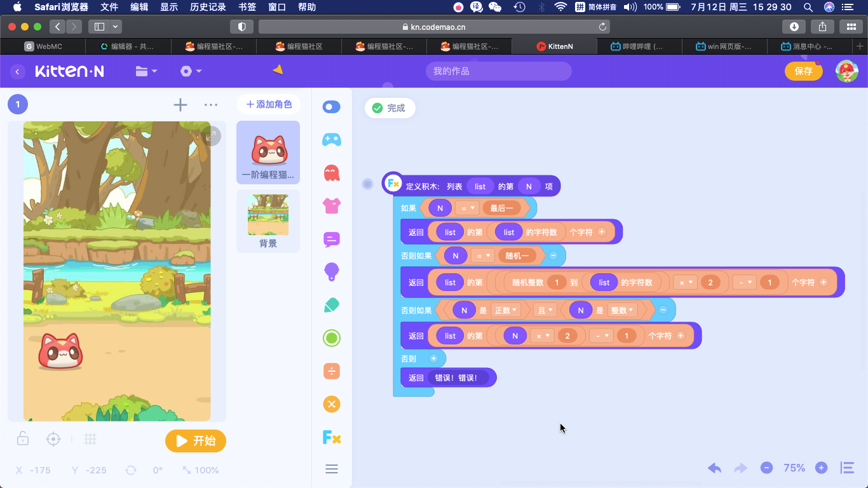Screen dimensions: 868x488
Task: Open the hamburger menu below block categories
Action: (332, 469)
